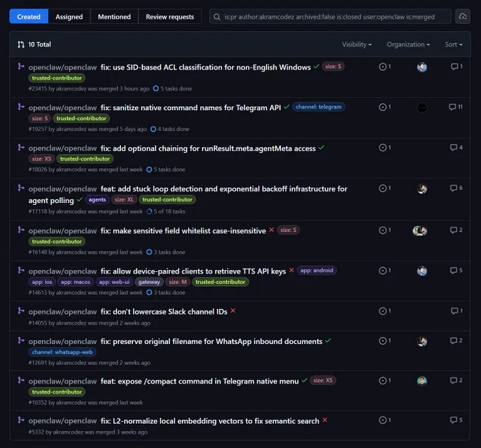The width and height of the screenshot is (481, 448).
Task: Click linked issue icon on Slack channel row
Action: click(385, 311)
